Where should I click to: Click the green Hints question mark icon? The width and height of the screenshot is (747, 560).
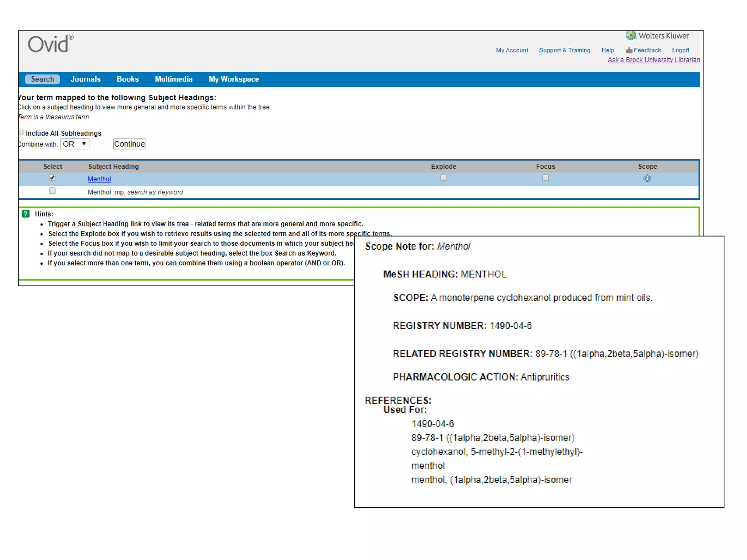pyautogui.click(x=26, y=214)
